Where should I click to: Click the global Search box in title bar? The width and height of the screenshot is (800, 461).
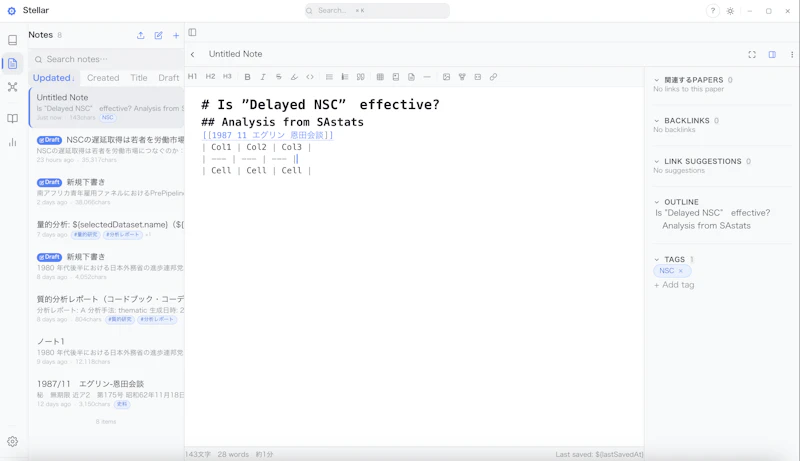point(377,11)
